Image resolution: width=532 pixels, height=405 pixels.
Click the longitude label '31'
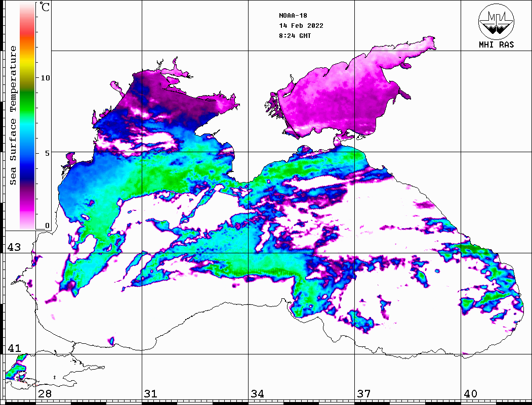(x=151, y=394)
